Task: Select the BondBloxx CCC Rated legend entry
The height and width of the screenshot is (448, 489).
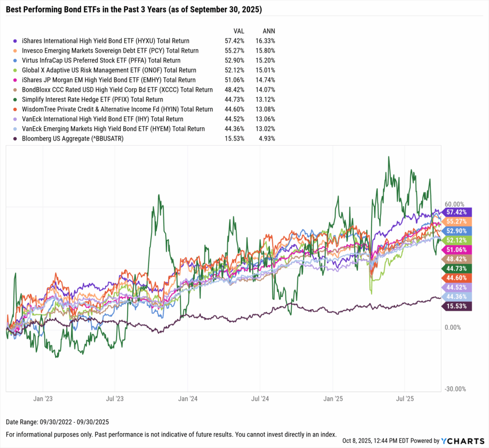Action: tap(117, 90)
